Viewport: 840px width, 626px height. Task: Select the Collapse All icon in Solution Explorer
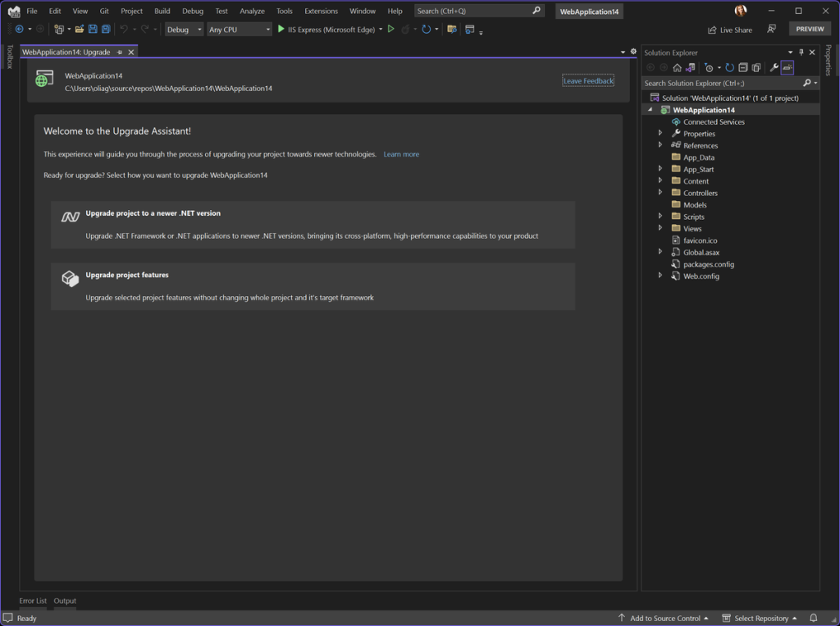744,67
